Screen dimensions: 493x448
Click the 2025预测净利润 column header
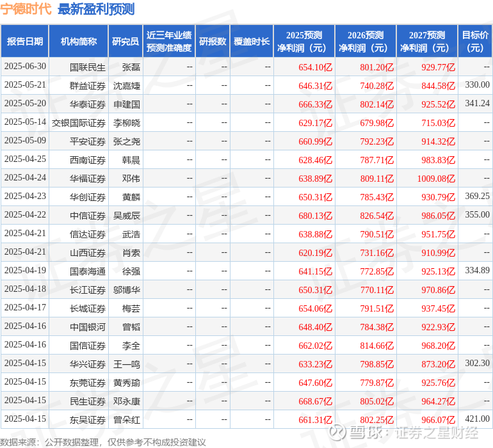coord(304,41)
